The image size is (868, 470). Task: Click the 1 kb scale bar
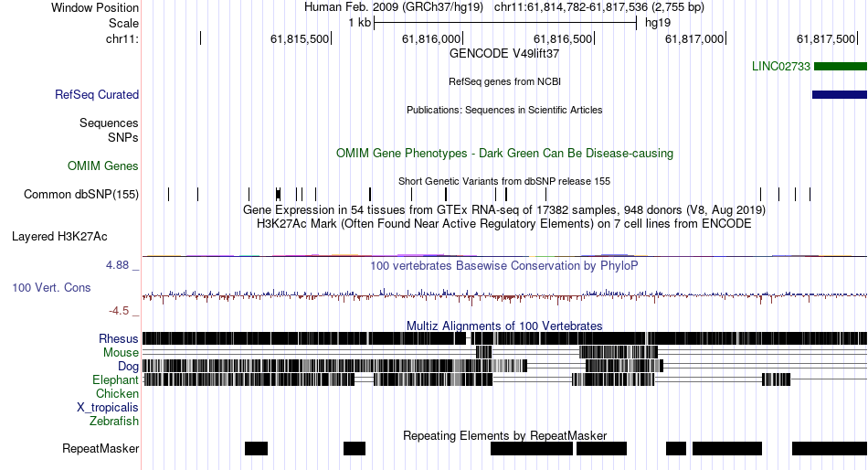pyautogui.click(x=505, y=23)
